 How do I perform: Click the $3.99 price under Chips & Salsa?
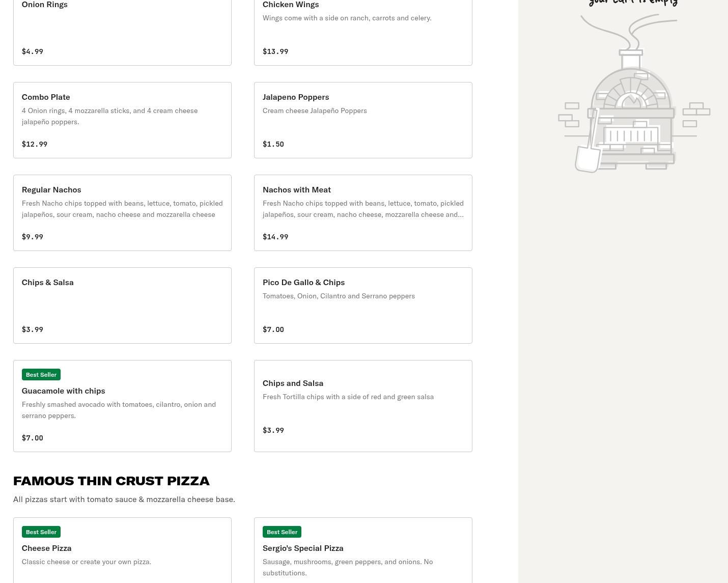click(33, 329)
